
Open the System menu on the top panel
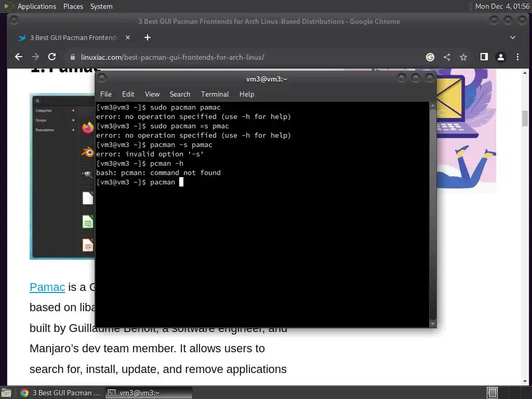click(x=101, y=6)
